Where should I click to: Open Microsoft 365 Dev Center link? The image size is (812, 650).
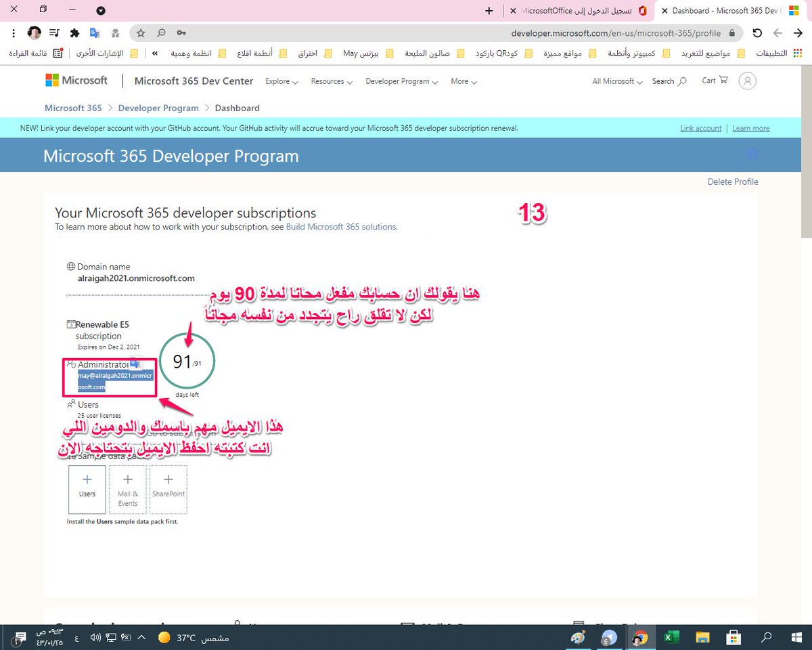[194, 81]
